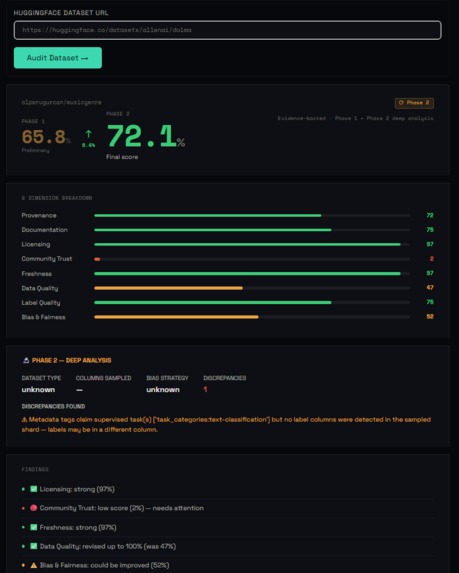The height and width of the screenshot is (573, 459).
Task: Click the Licensing: strong (97%) finding text
Action: coord(77,489)
